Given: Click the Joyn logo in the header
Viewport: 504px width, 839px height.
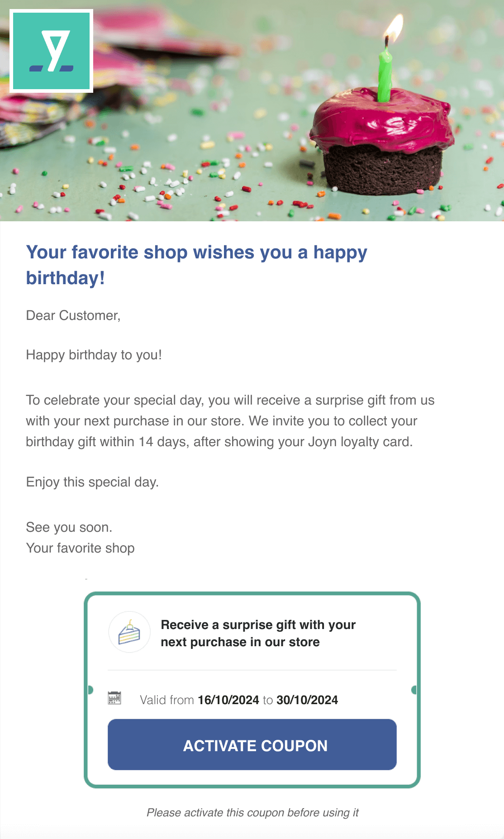Looking at the screenshot, I should tap(51, 51).
